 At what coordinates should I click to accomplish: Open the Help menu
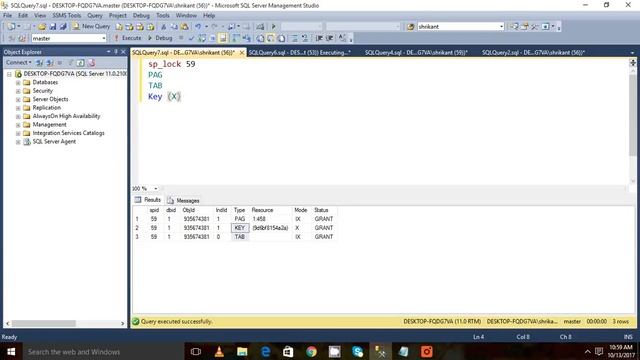click(x=209, y=16)
